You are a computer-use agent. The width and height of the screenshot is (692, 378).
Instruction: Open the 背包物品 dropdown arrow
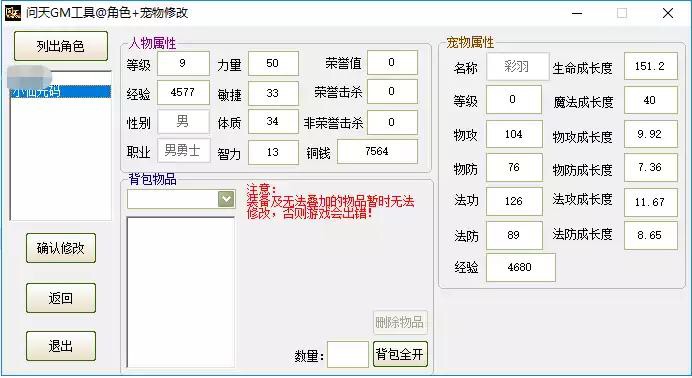(226, 199)
